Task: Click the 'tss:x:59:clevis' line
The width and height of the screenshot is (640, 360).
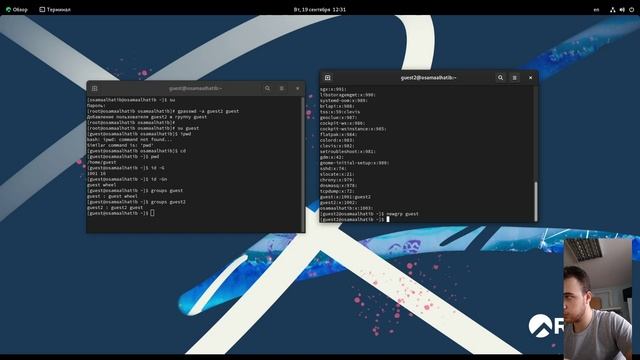Action: click(x=340, y=112)
